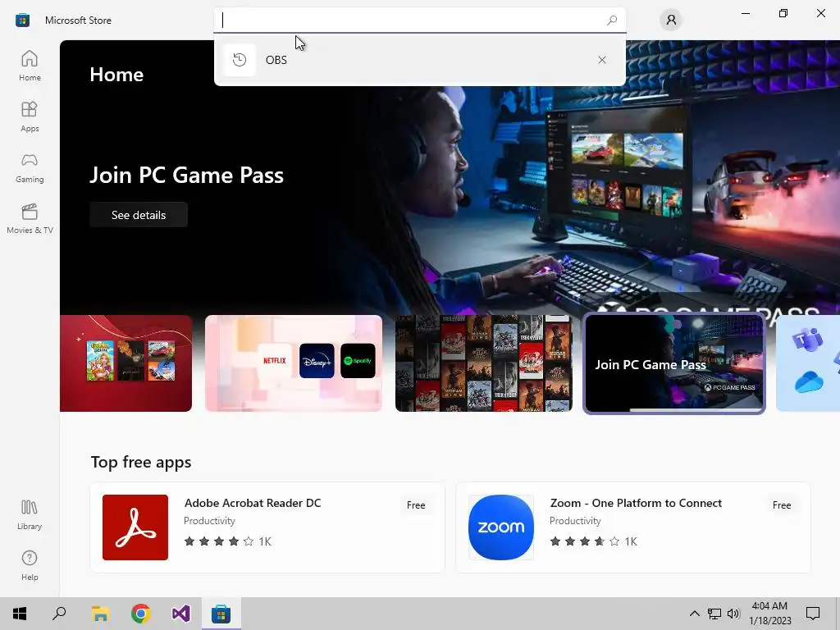Click the search magnifier icon
840x630 pixels.
pos(612,21)
